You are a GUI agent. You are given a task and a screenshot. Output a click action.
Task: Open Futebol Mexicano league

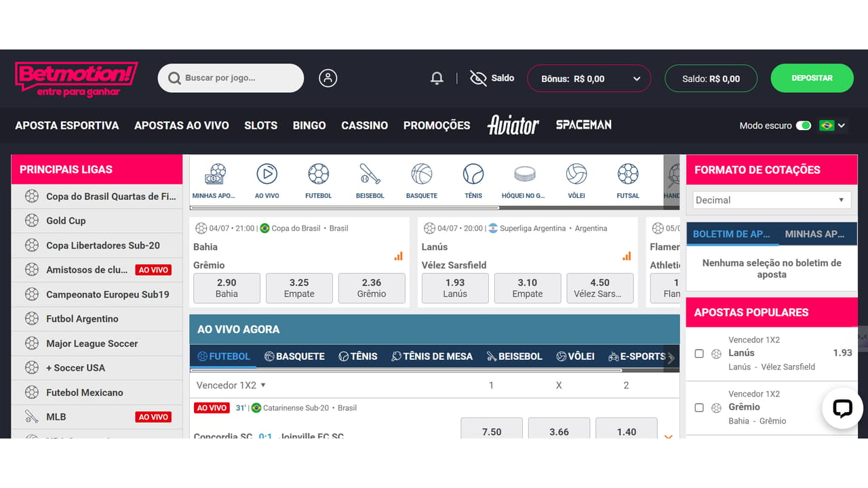pyautogui.click(x=97, y=392)
